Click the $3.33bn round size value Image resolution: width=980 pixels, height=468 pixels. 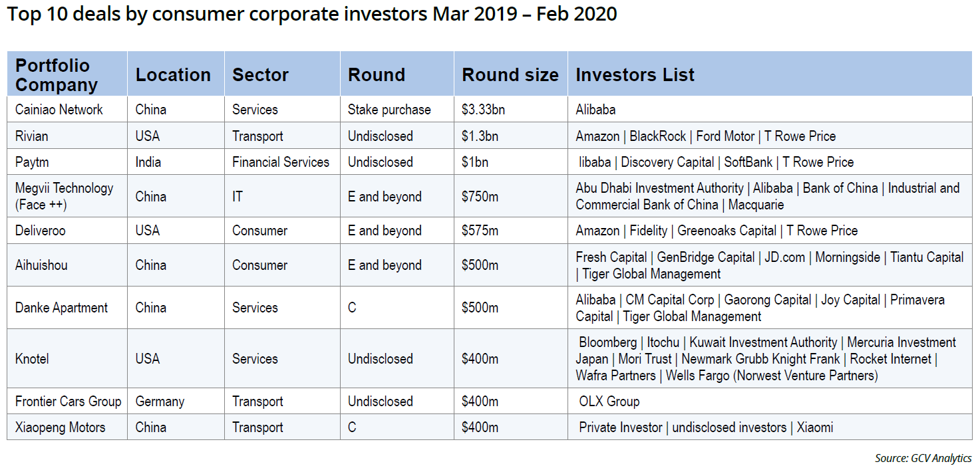coord(483,110)
